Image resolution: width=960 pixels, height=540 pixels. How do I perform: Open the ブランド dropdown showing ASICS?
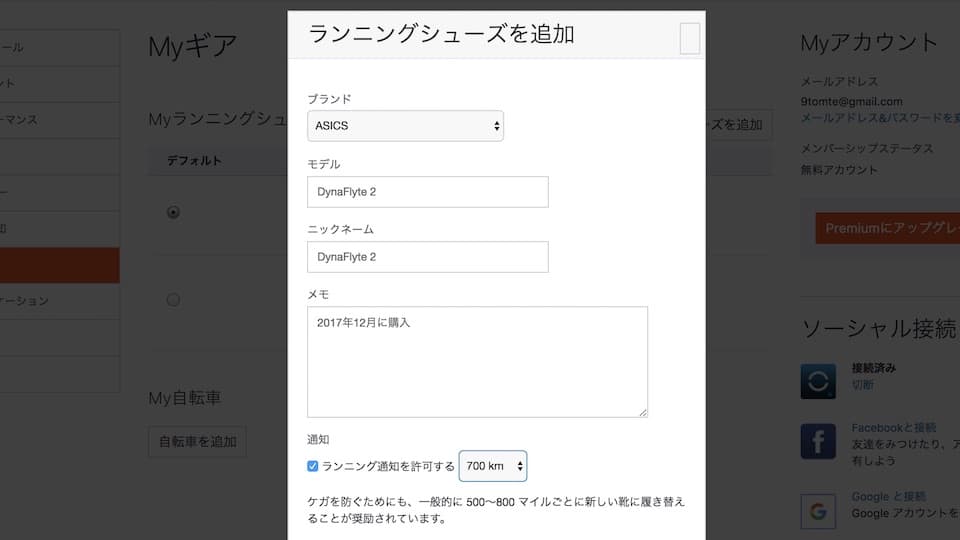405,126
